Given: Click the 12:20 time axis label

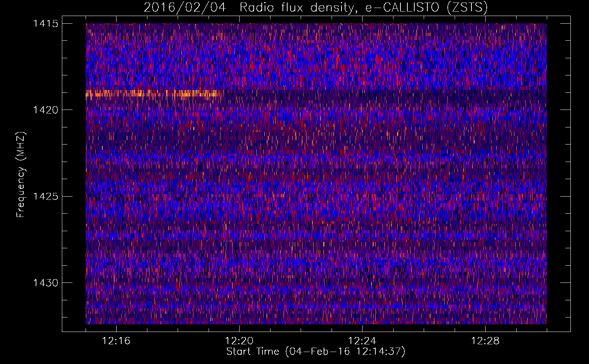Looking at the screenshot, I should click(239, 341).
